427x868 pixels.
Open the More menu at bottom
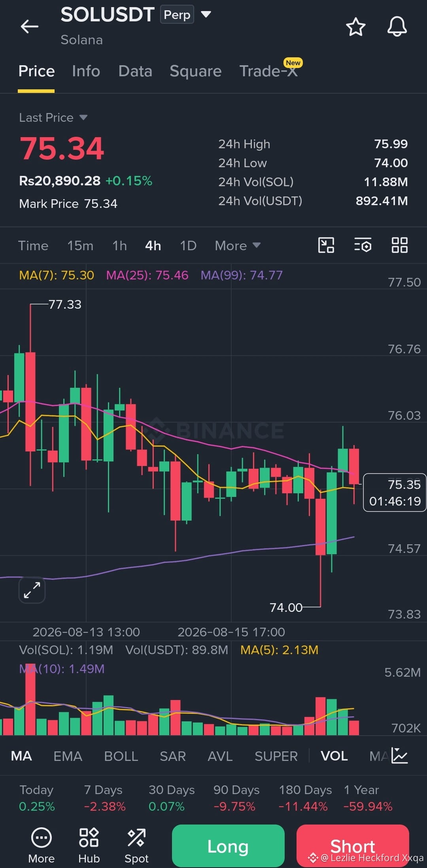(41, 846)
